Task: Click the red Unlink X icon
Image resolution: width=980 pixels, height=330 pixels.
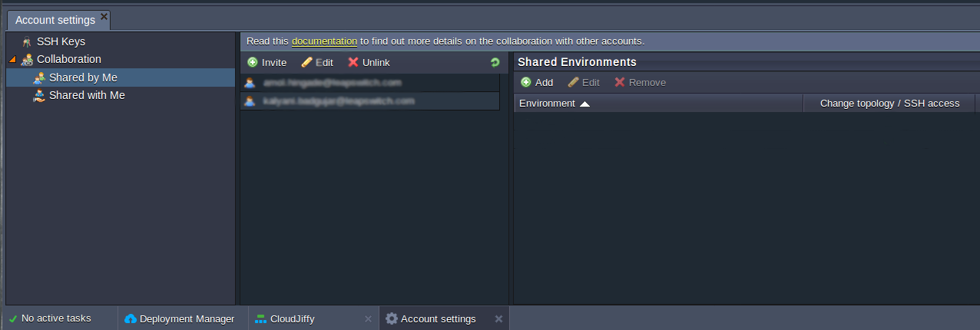Action: [x=353, y=63]
